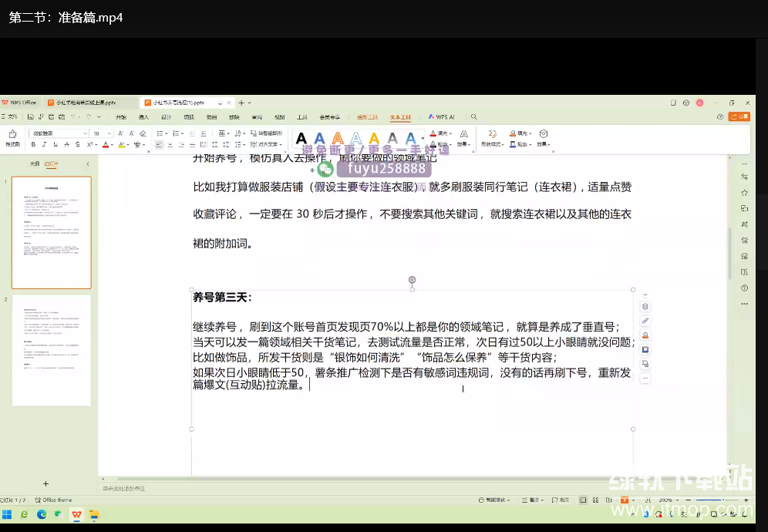
Task: Click the superscript X² icon
Action: point(90,144)
